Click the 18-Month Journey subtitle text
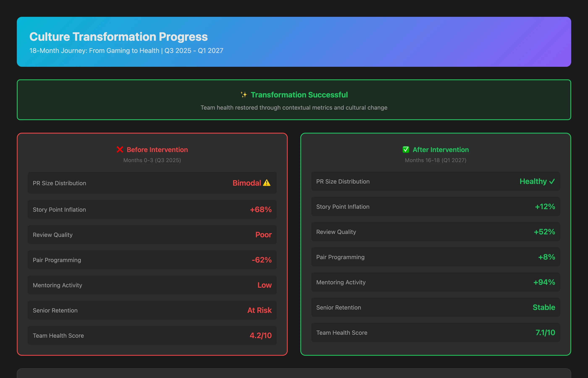588x378 pixels. click(126, 51)
